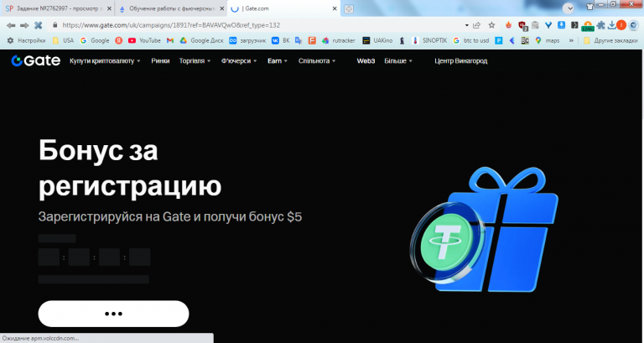Open the Ринки page
Image resolution: width=644 pixels, height=343 pixels.
pos(160,60)
